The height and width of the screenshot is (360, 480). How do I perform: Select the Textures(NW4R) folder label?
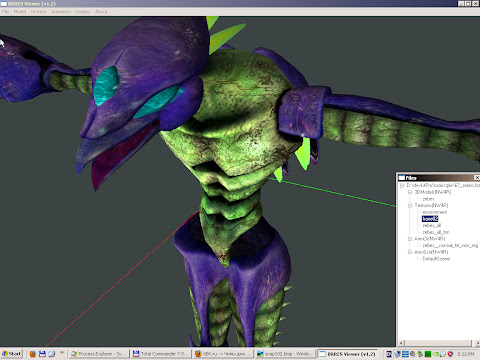(431, 205)
